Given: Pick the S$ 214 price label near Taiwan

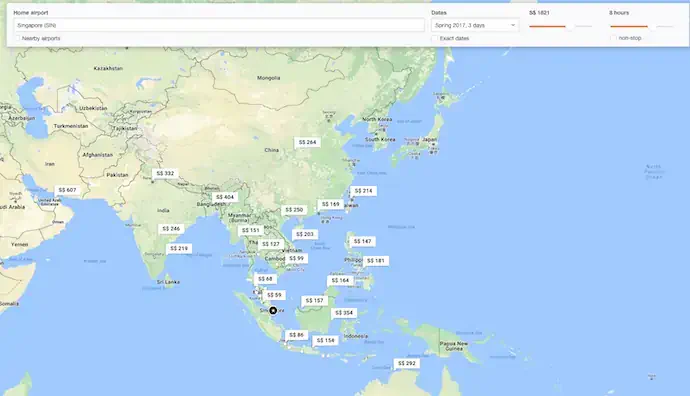Looking at the screenshot, I should (363, 191).
